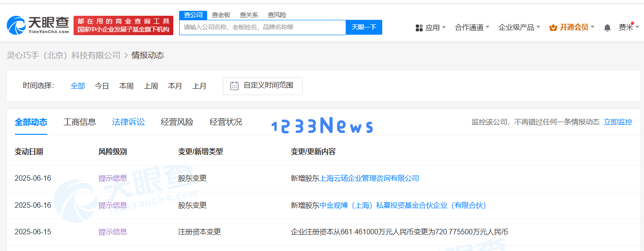Open the notification bell

coord(607,27)
